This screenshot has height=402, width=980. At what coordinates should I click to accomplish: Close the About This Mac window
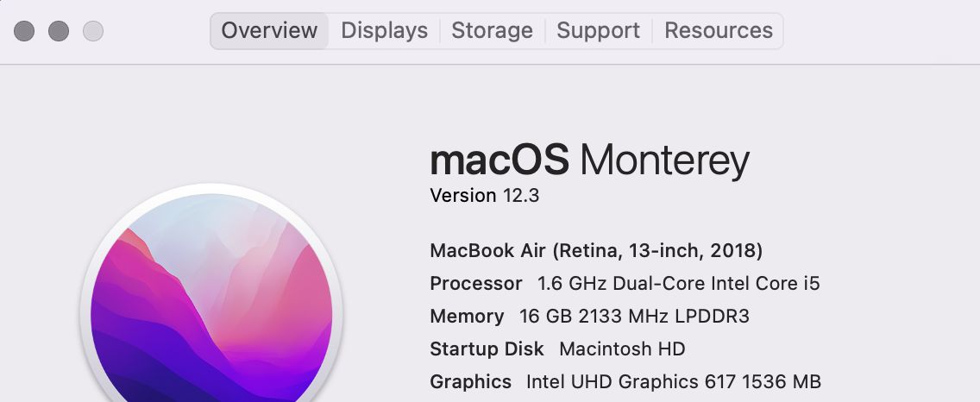24,31
